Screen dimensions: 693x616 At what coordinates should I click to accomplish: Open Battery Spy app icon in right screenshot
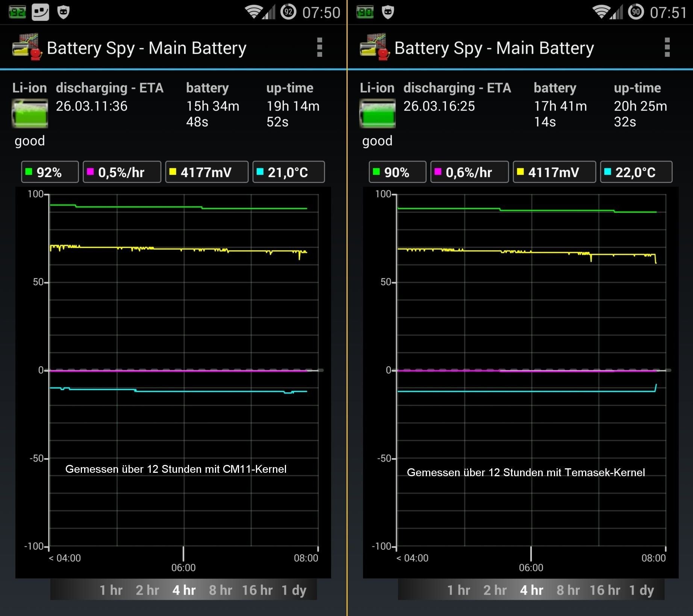click(374, 47)
